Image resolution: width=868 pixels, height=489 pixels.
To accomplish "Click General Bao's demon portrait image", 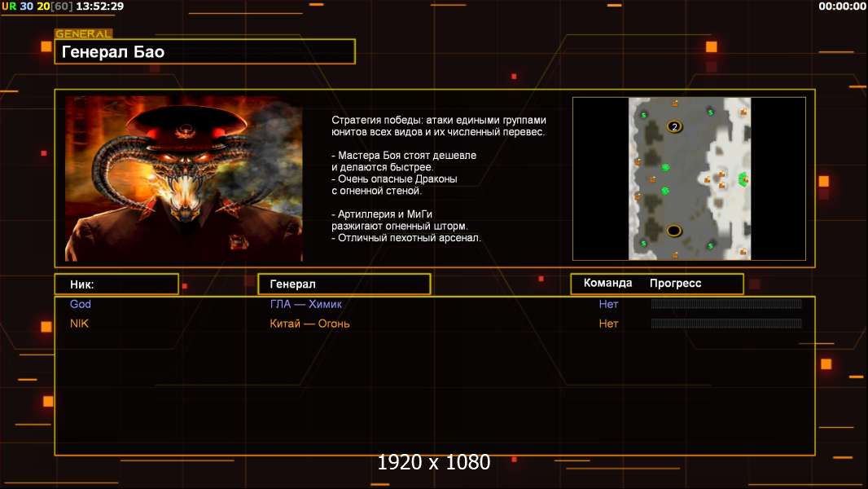I will 184,178.
